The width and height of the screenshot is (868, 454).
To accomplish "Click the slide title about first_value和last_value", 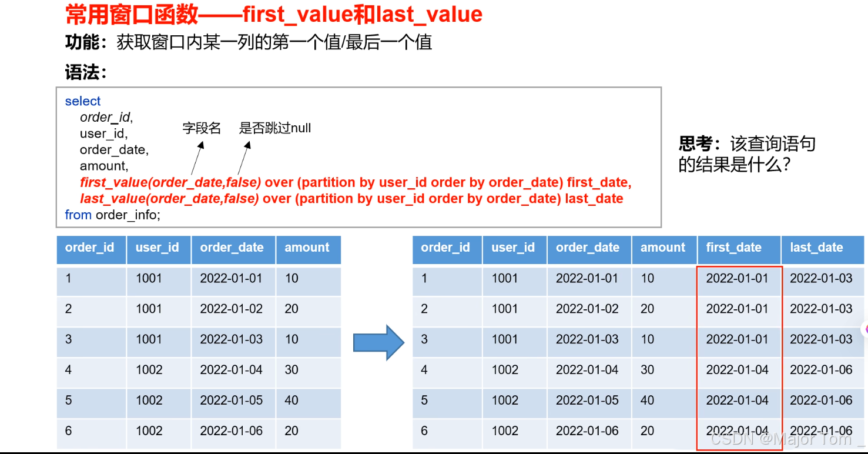I will [274, 14].
